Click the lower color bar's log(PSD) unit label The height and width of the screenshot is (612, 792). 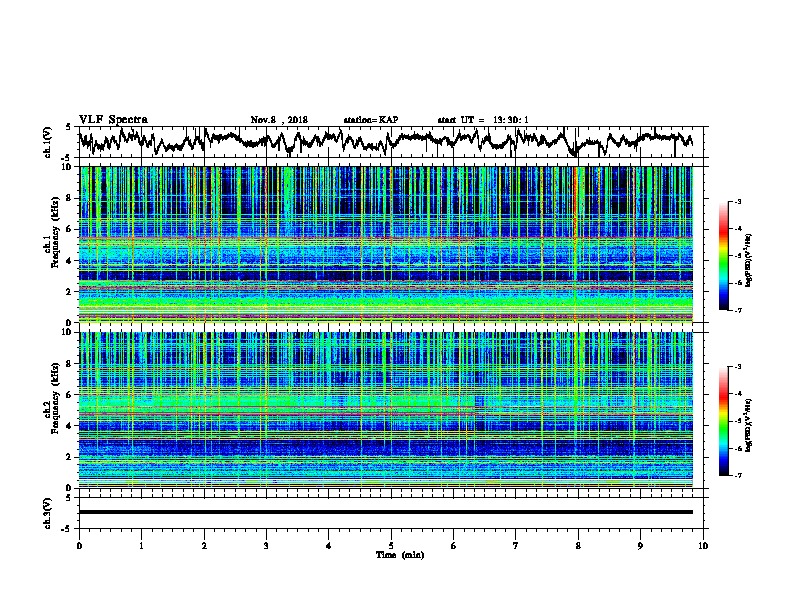749,425
